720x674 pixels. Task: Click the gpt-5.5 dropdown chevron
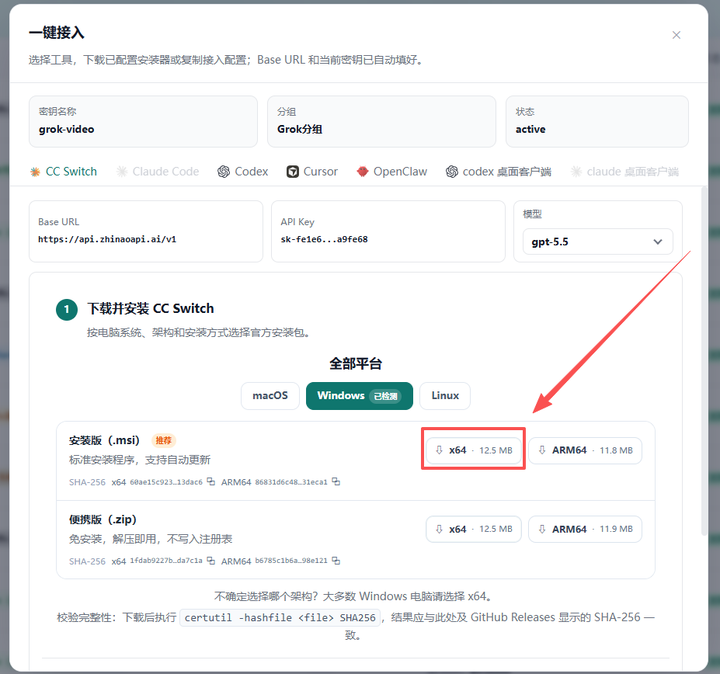658,242
